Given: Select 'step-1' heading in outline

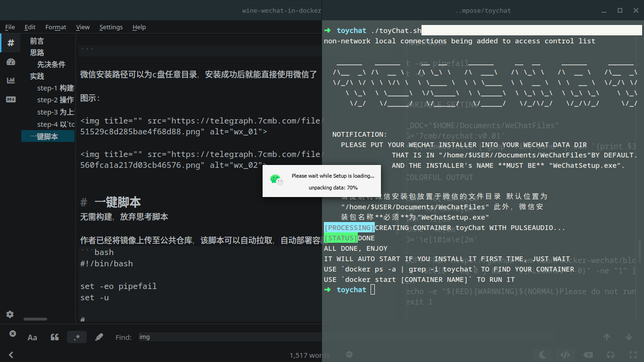Looking at the screenshot, I should pyautogui.click(x=55, y=88).
